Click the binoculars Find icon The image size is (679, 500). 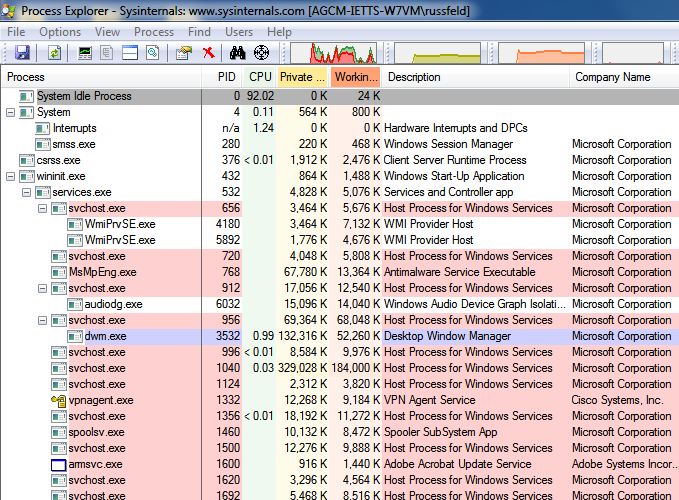coord(237,53)
